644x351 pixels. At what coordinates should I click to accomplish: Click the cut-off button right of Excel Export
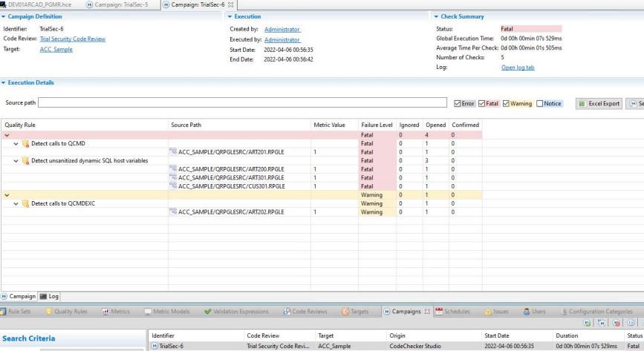[x=635, y=104]
